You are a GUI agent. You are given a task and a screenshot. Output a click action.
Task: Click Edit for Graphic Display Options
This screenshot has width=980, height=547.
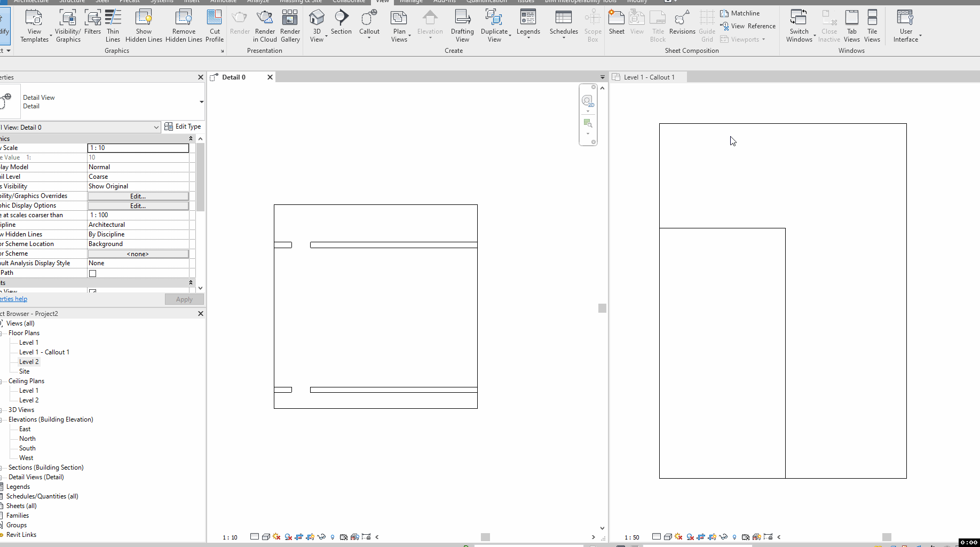tap(138, 205)
